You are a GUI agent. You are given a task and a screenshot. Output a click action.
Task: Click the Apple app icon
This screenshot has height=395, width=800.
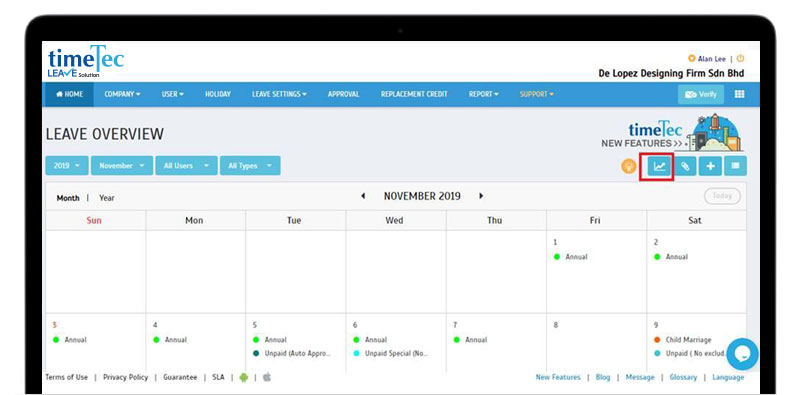coord(267,377)
